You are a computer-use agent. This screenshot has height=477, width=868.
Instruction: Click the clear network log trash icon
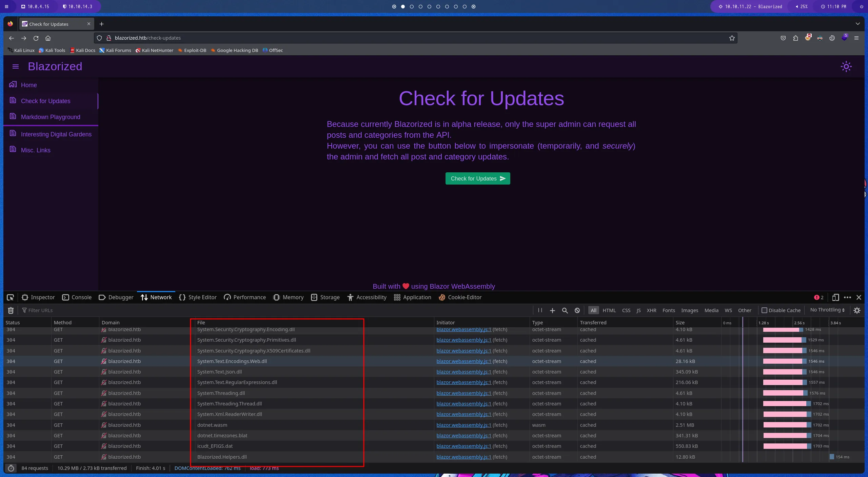click(x=11, y=310)
